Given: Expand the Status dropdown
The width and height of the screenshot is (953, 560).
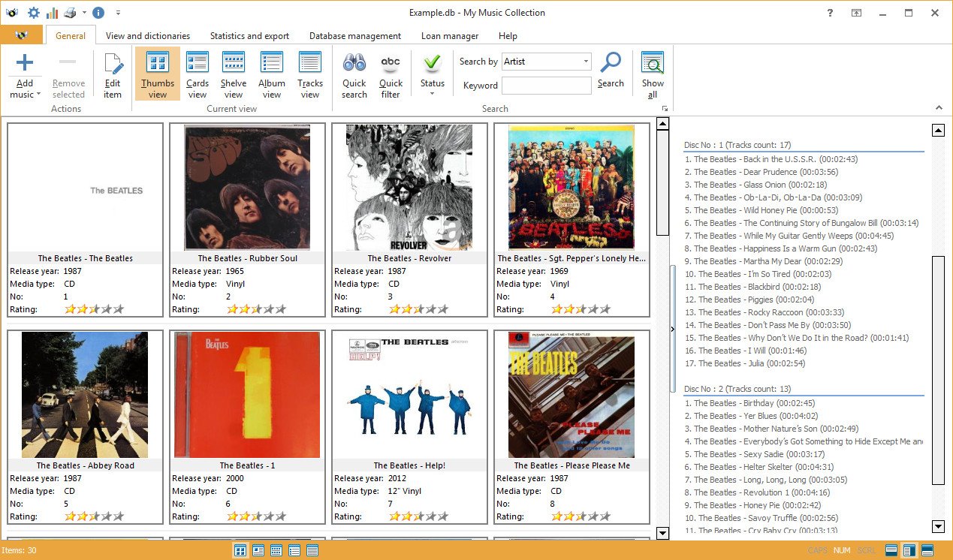Looking at the screenshot, I should point(432,94).
